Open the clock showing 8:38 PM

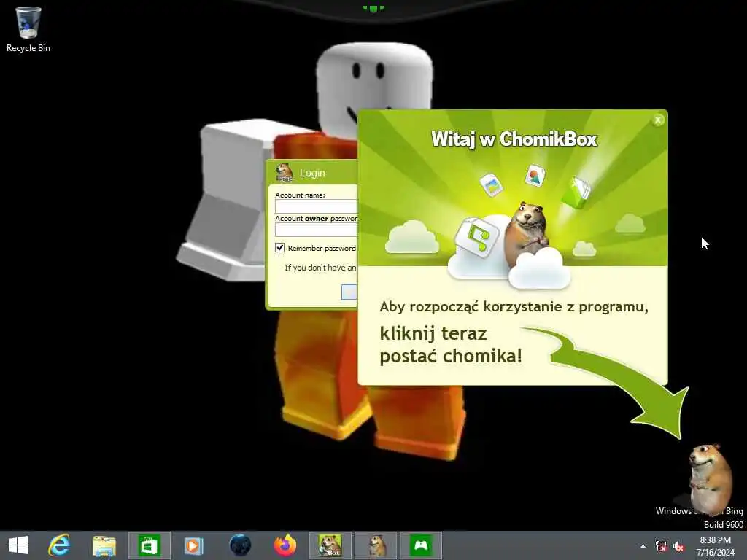(715, 546)
